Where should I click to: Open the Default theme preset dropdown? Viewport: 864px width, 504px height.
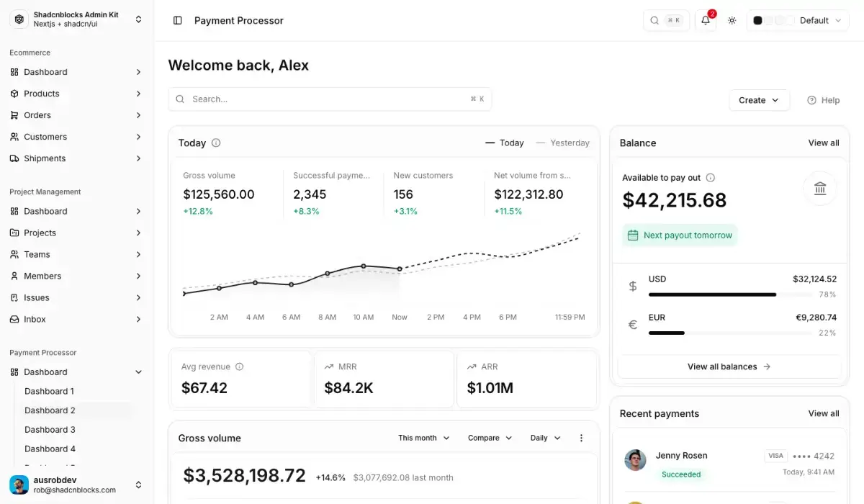click(798, 20)
